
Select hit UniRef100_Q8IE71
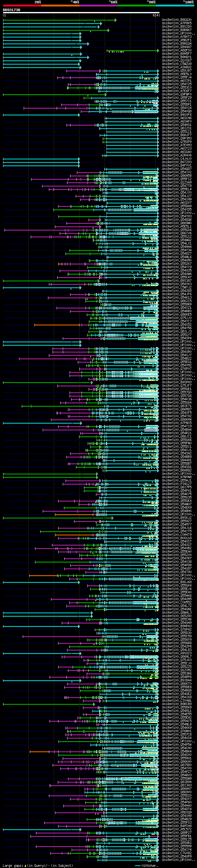coord(177,406)
